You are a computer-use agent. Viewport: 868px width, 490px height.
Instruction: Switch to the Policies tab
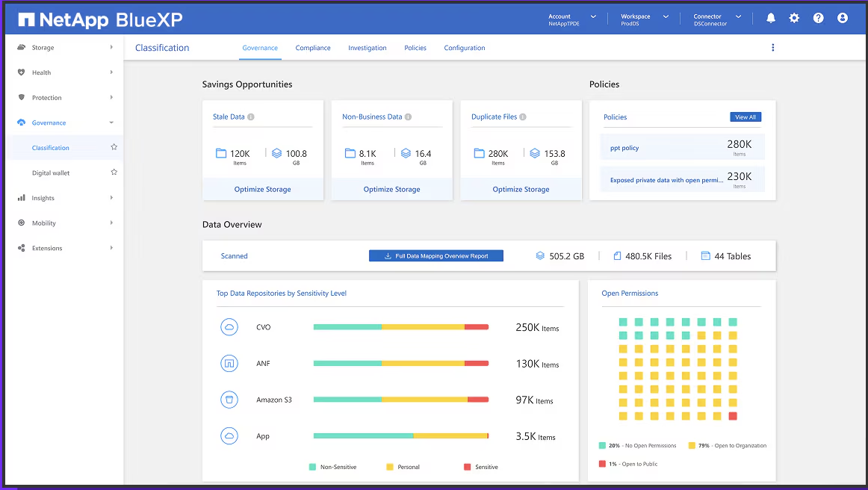(415, 48)
